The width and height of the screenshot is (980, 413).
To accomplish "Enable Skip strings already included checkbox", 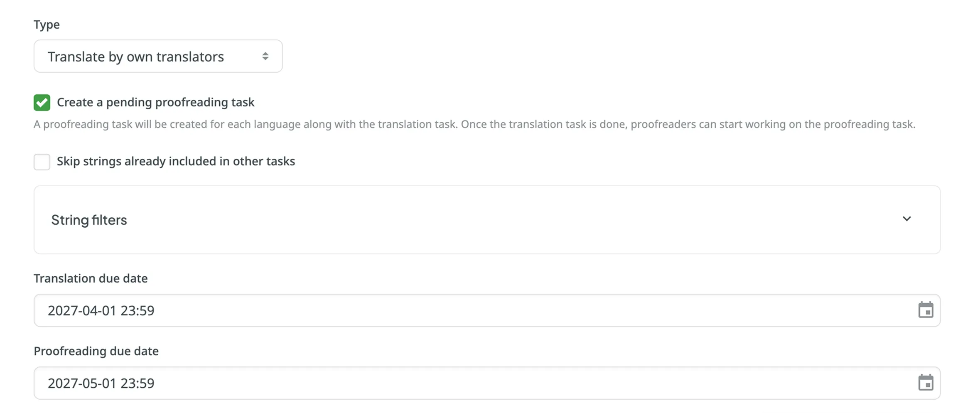I will tap(42, 162).
